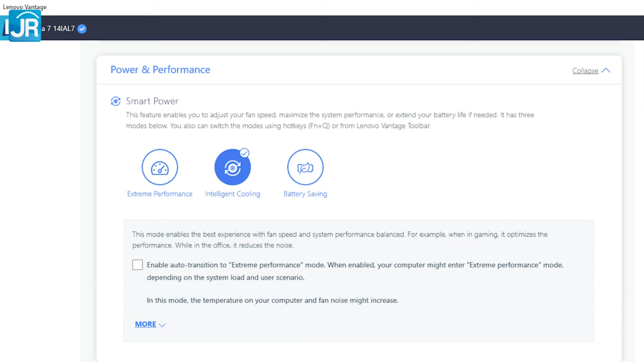Image resolution: width=644 pixels, height=362 pixels.
Task: Click the Collapse link text
Action: point(585,71)
